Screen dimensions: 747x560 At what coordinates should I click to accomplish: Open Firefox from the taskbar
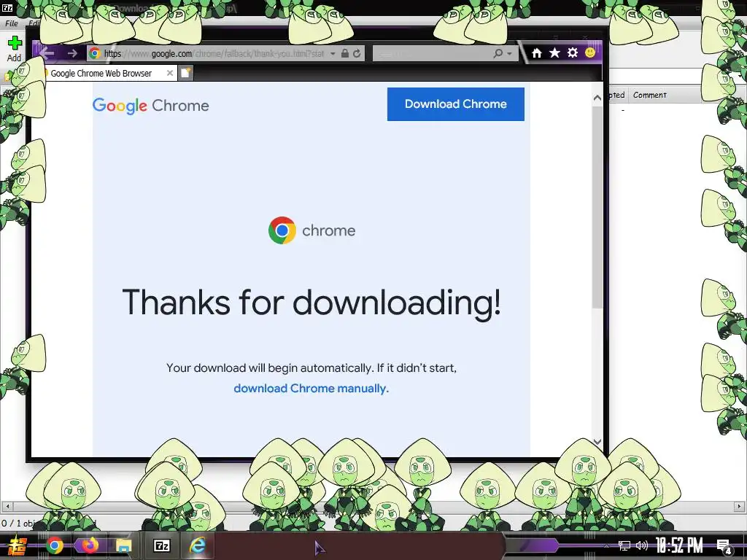coord(89,545)
